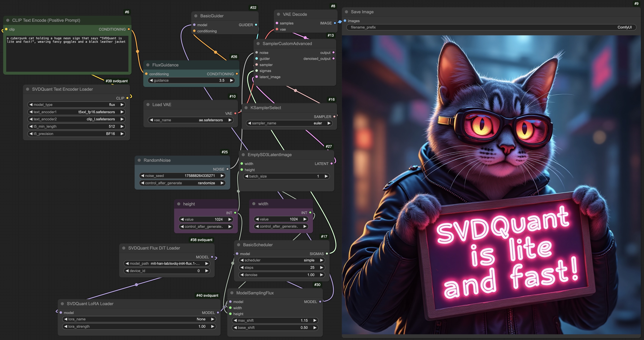Click the lora_strength value slider
Screen dimensions: 644x340
(x=139, y=327)
